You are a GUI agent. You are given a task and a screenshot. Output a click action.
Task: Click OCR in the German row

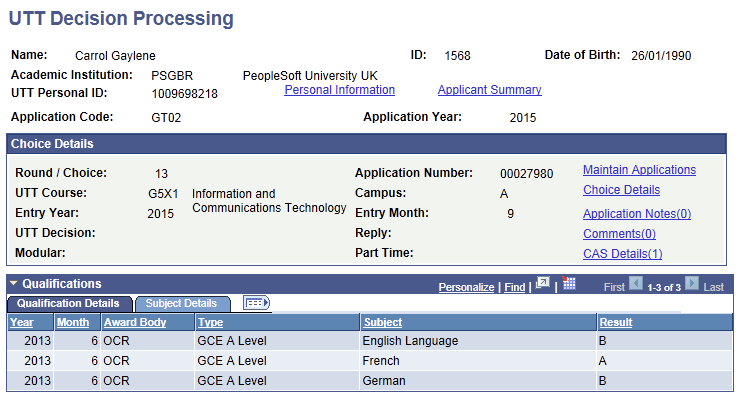(x=116, y=380)
